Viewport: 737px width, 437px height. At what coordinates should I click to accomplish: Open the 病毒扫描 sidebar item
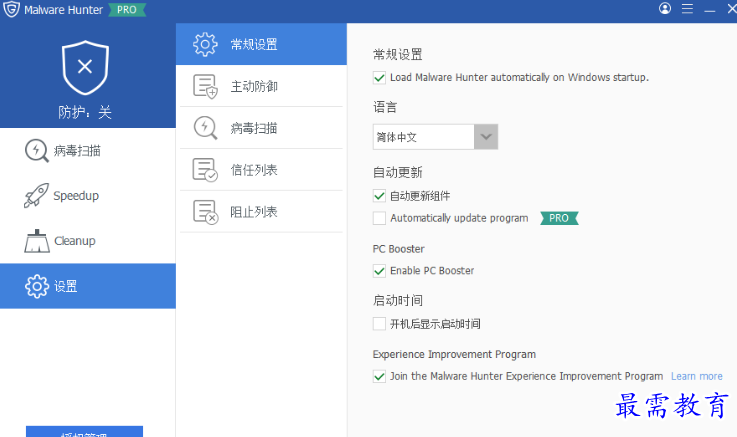click(88, 151)
